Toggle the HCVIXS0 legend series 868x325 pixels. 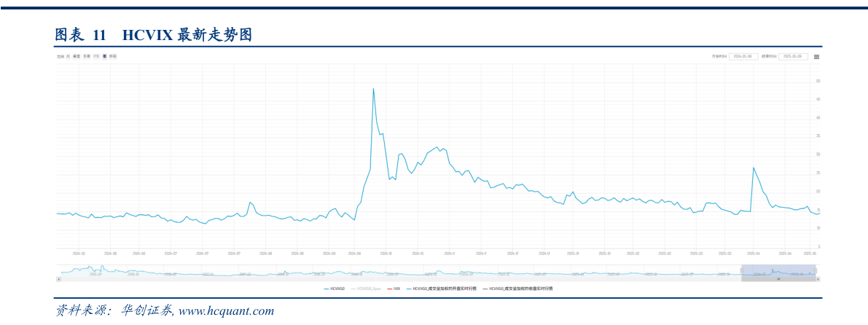pos(335,289)
